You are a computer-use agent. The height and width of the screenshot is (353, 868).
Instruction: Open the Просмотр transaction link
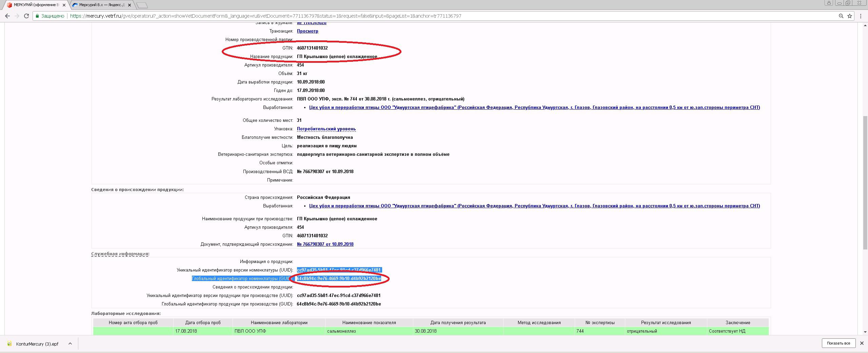click(x=308, y=31)
